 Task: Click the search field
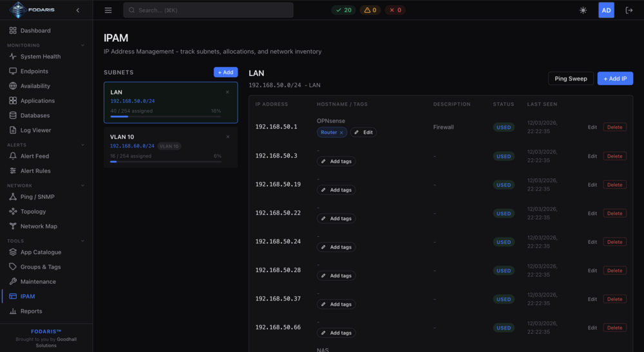pyautogui.click(x=208, y=10)
